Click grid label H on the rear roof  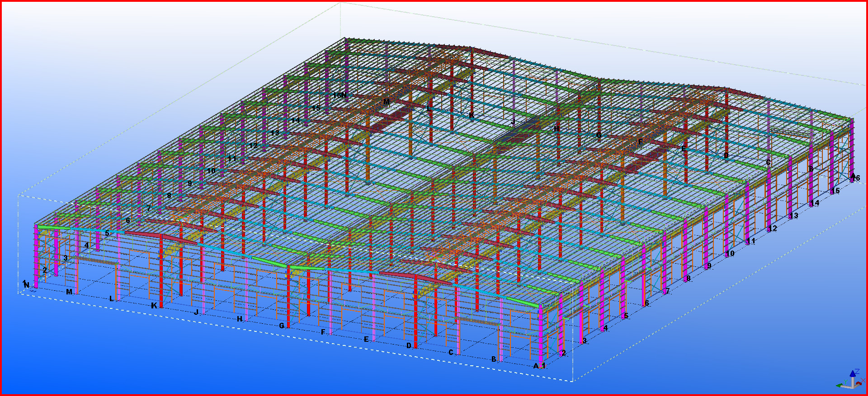tap(556, 129)
